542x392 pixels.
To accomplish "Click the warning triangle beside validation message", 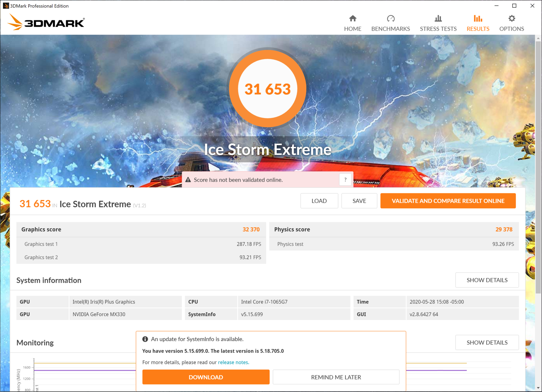I will pos(188,180).
